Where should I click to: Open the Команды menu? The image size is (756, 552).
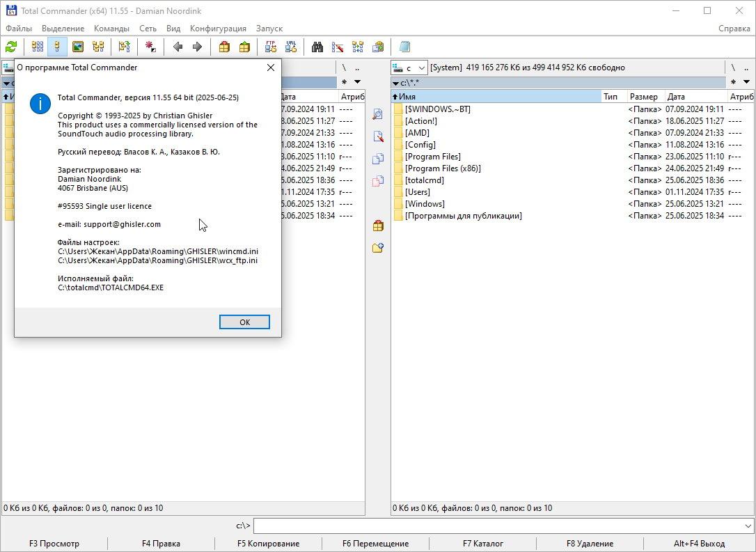coord(111,29)
